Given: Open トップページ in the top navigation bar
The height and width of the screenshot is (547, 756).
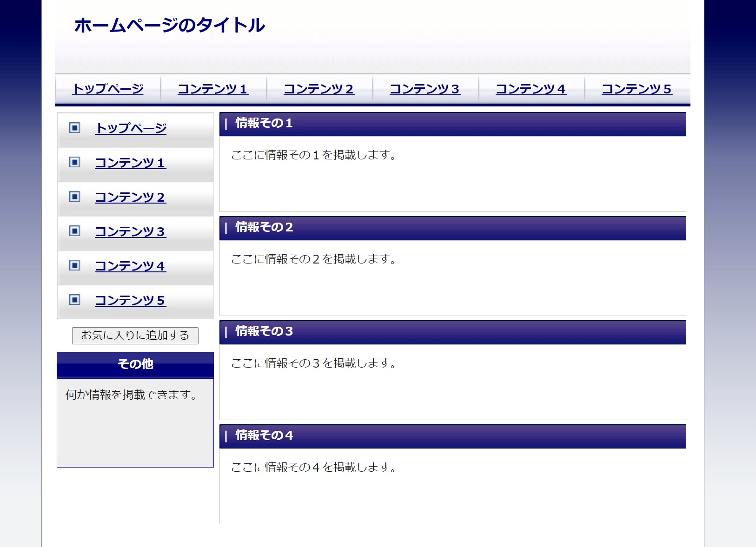Looking at the screenshot, I should pos(108,89).
